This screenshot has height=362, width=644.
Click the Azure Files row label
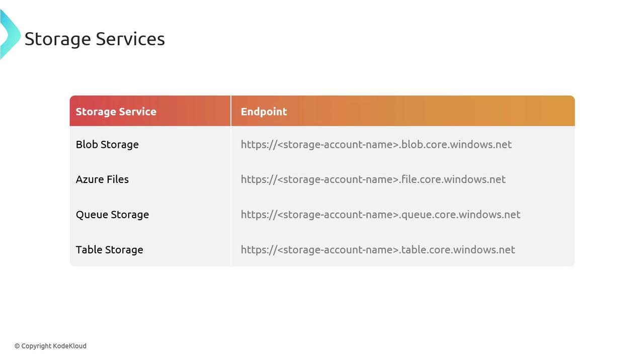coord(102,179)
